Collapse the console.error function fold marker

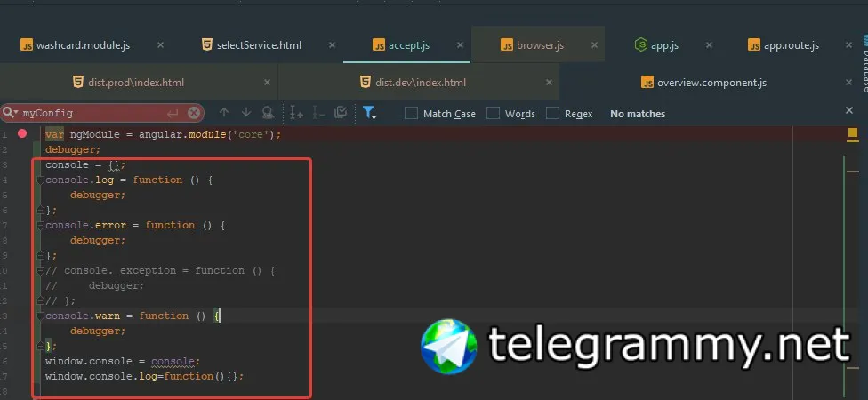click(x=40, y=225)
